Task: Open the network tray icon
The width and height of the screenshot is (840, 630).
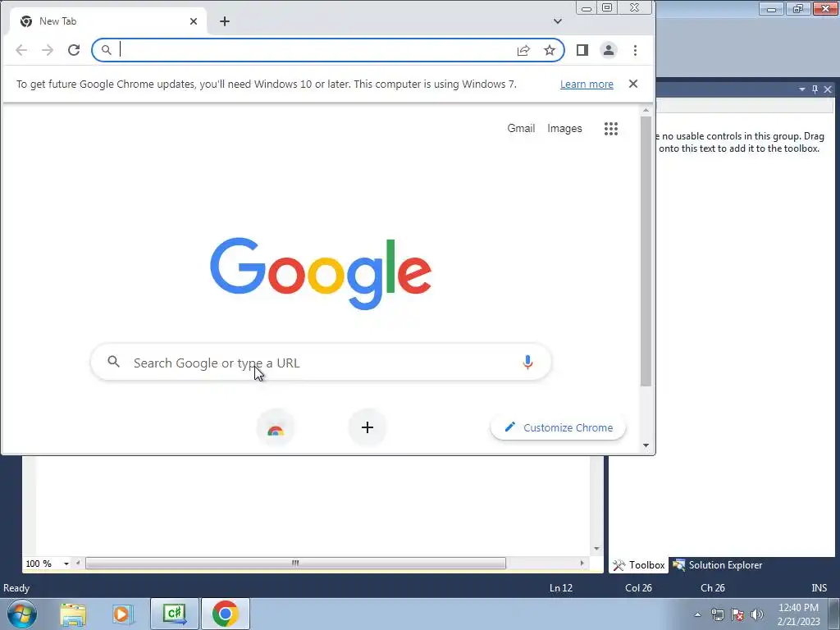Action: coord(717,614)
